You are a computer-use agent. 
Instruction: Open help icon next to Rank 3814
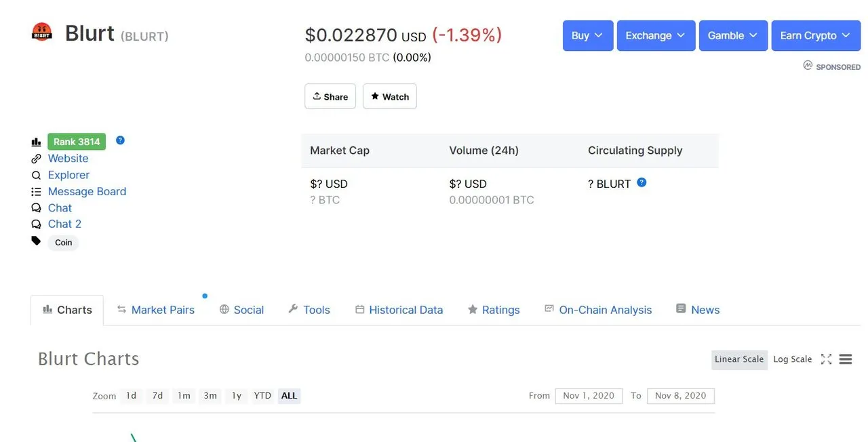(120, 140)
